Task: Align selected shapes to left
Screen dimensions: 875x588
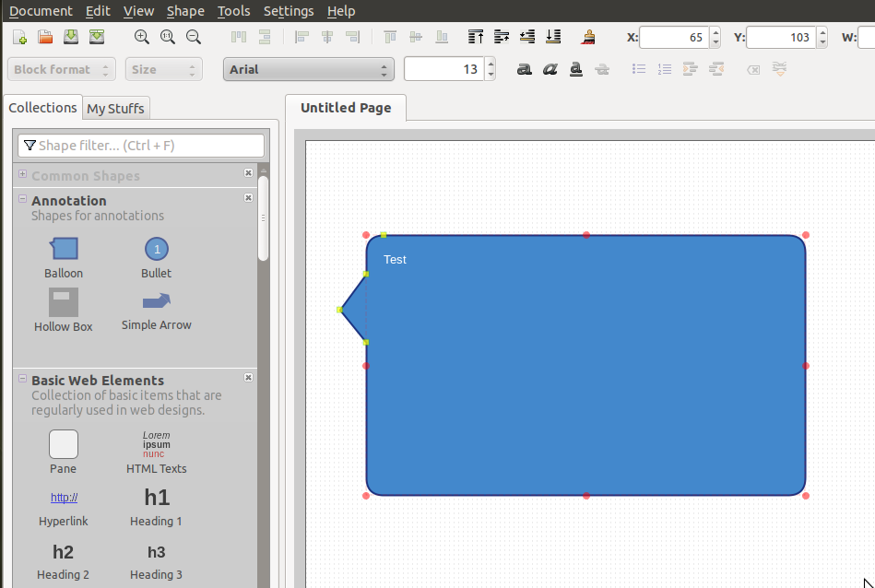Action: 302,37
